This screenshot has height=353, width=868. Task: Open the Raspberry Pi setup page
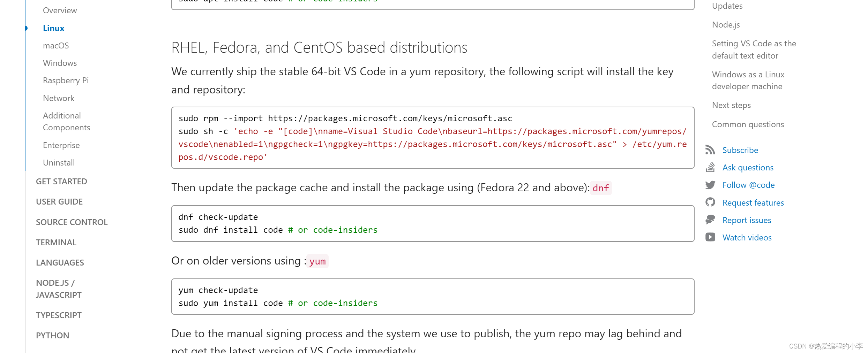66,80
